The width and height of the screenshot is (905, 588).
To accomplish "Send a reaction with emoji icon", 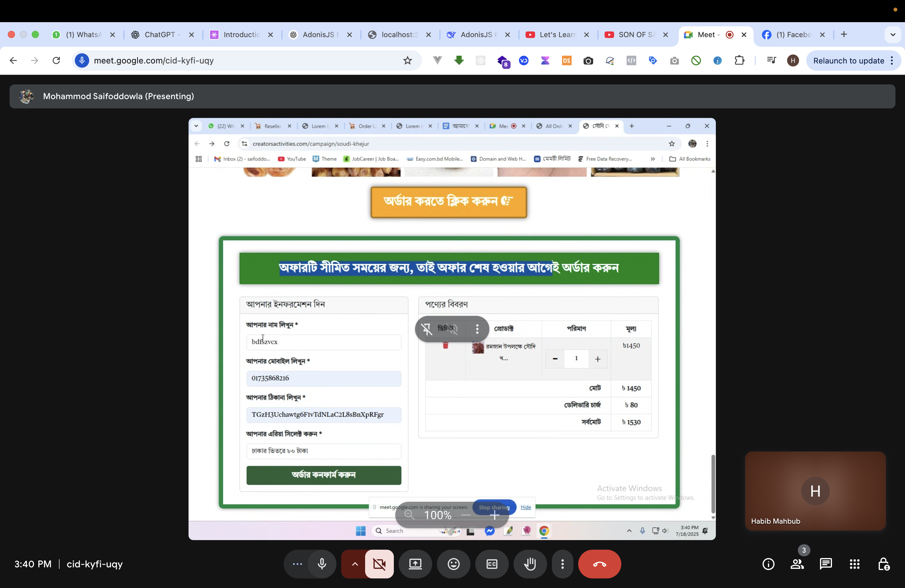I will tap(453, 564).
